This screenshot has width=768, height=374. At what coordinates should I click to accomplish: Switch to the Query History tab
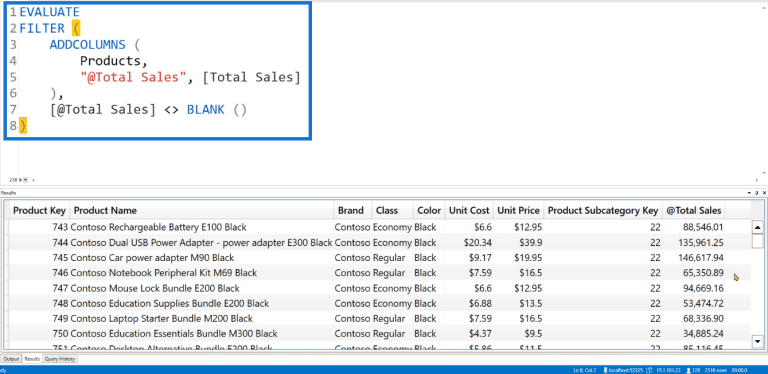point(60,359)
